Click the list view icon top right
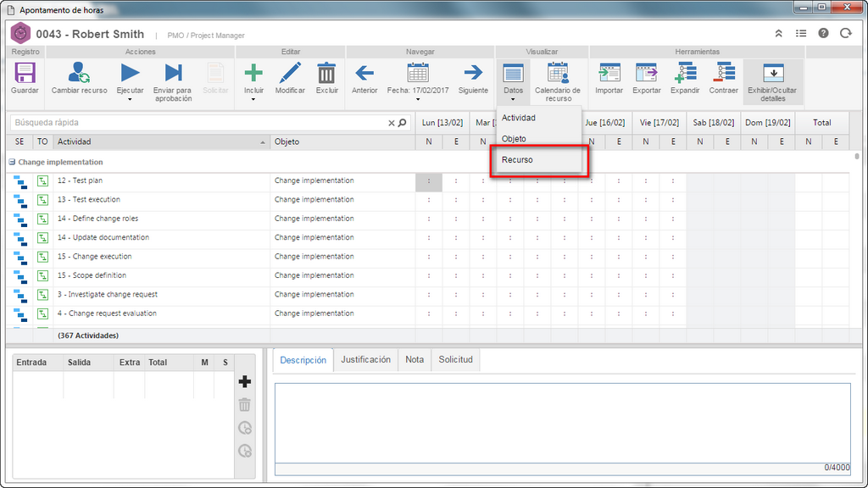The width and height of the screenshot is (868, 488). [801, 34]
